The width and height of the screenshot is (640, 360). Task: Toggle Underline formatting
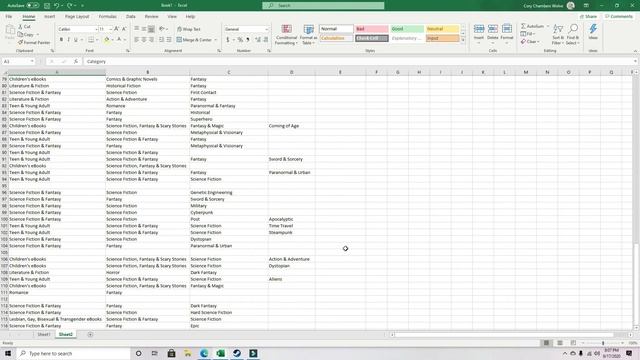click(x=76, y=40)
